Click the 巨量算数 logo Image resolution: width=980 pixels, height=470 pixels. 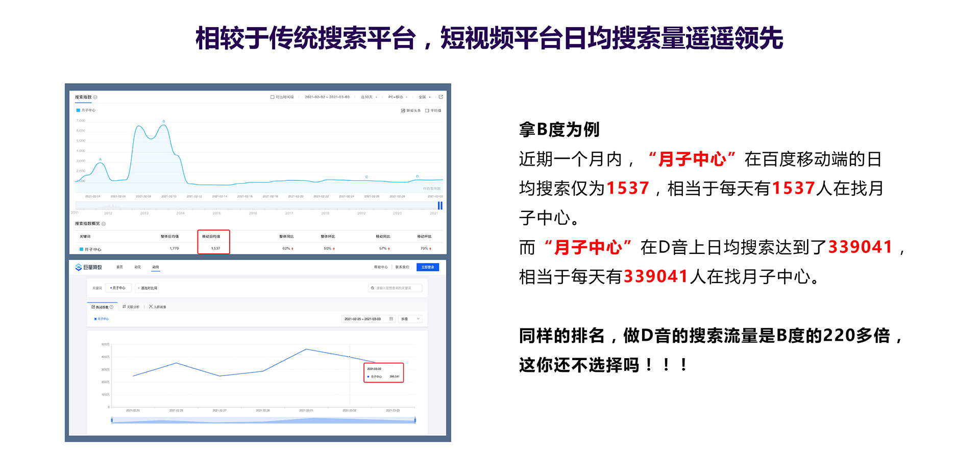89,267
